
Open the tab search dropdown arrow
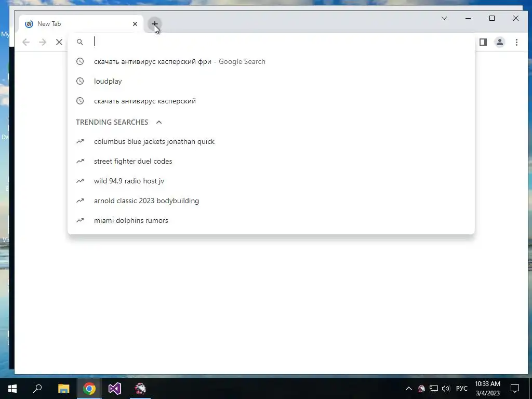[x=444, y=18]
